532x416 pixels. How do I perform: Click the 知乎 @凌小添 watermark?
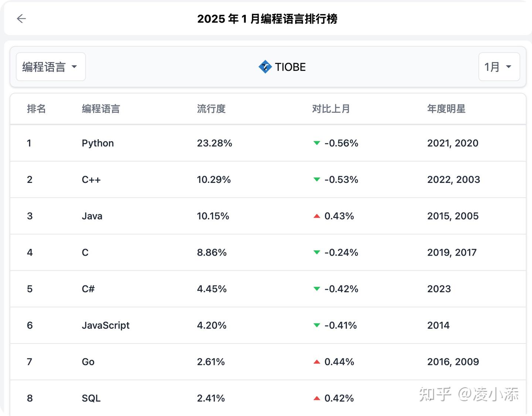click(468, 394)
